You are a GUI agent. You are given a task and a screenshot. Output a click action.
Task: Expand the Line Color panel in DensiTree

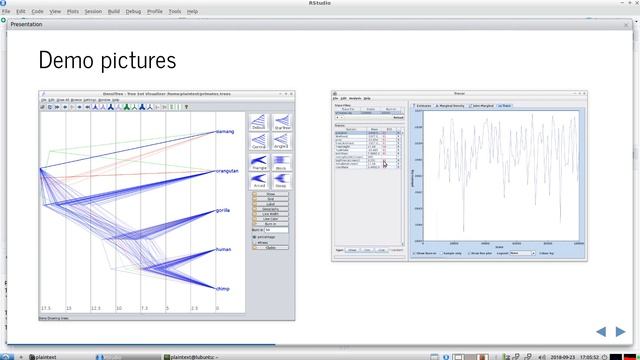[270, 219]
